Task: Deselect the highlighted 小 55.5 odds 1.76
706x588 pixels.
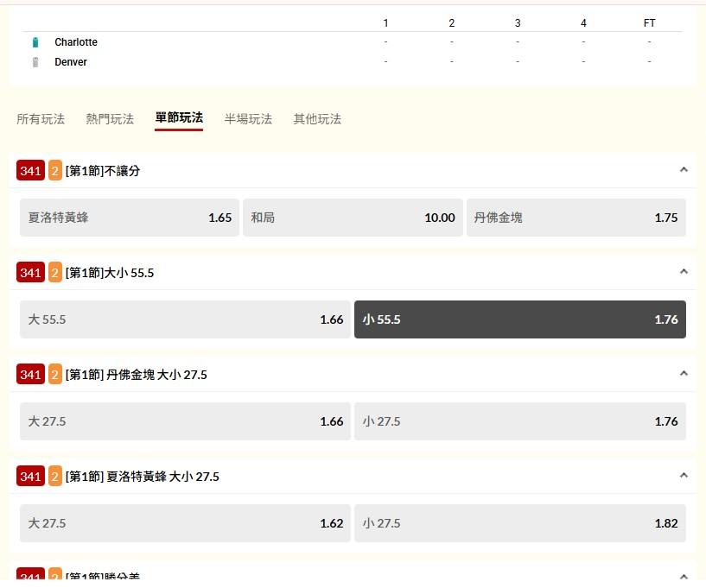Action: pyautogui.click(x=519, y=319)
